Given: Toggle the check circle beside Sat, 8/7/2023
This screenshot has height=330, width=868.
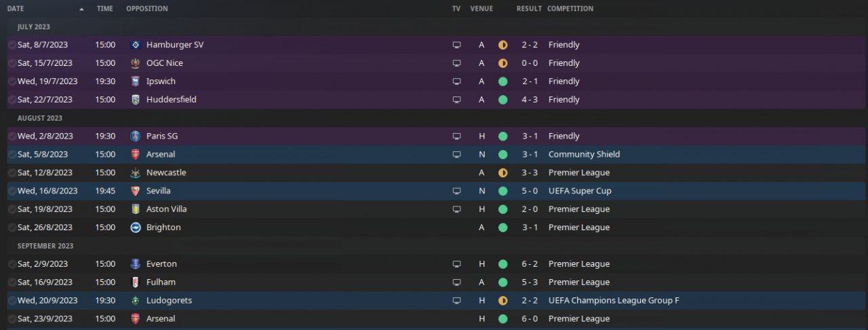Looking at the screenshot, I should tap(12, 45).
